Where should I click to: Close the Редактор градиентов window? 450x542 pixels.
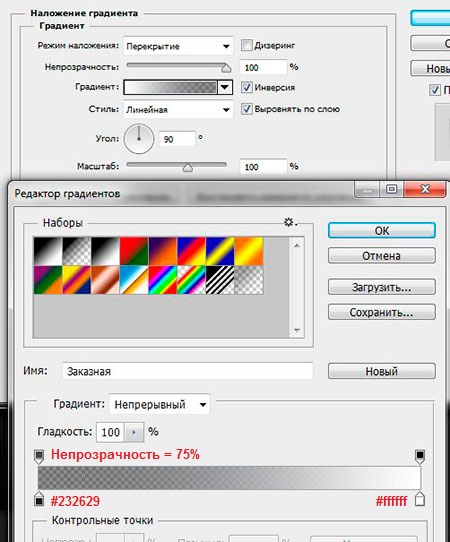click(x=425, y=189)
